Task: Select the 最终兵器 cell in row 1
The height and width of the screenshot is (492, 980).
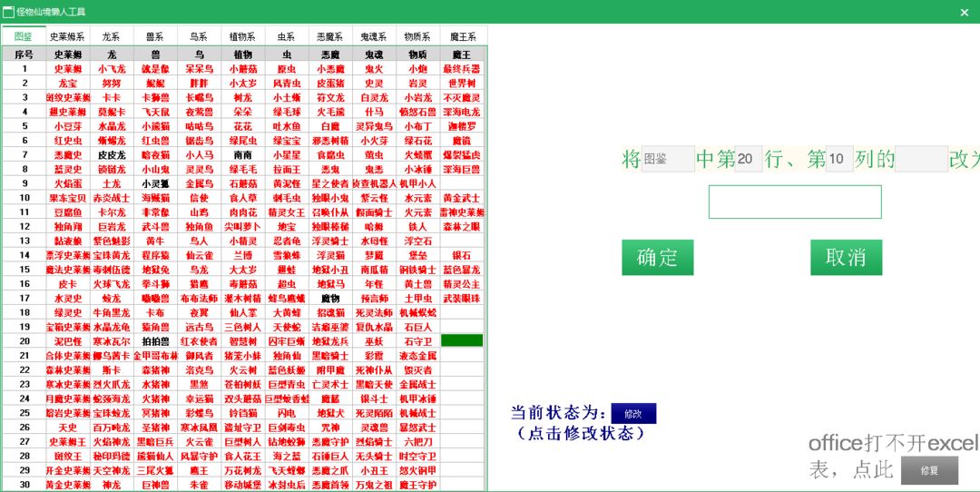Action: click(462, 68)
